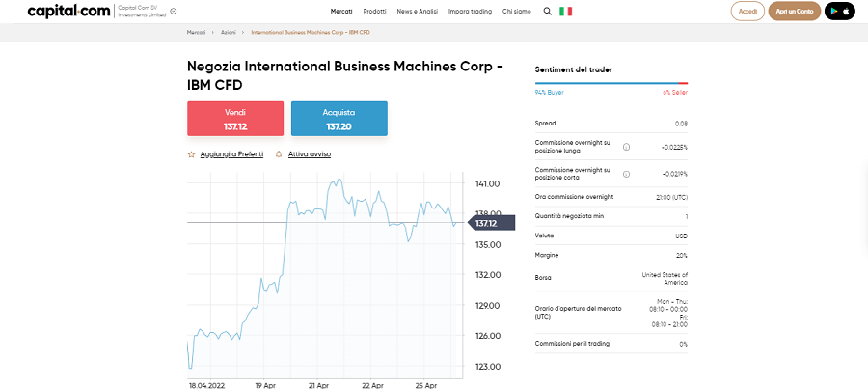Click the Quantità negoziata min label
This screenshot has width=868, height=389.
pos(569,216)
